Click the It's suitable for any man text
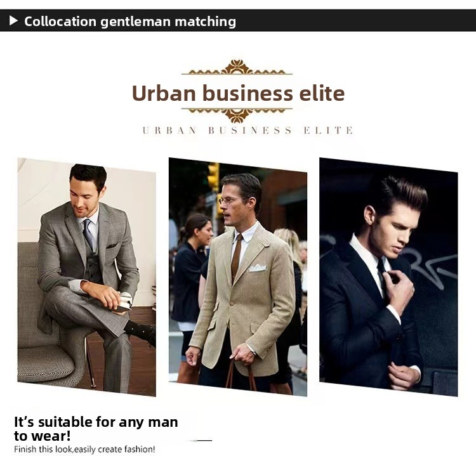Viewport: 476px width, 456px height. click(x=96, y=429)
